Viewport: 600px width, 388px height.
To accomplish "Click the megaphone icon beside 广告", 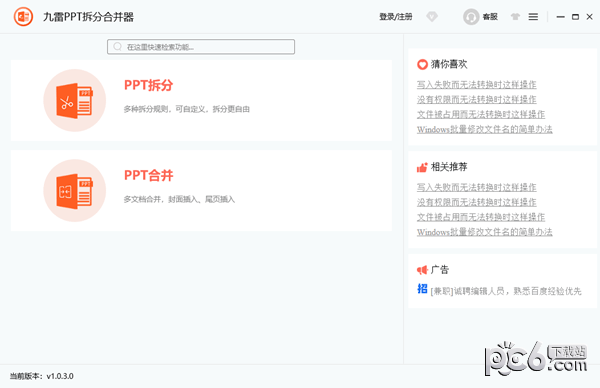I will (x=422, y=270).
